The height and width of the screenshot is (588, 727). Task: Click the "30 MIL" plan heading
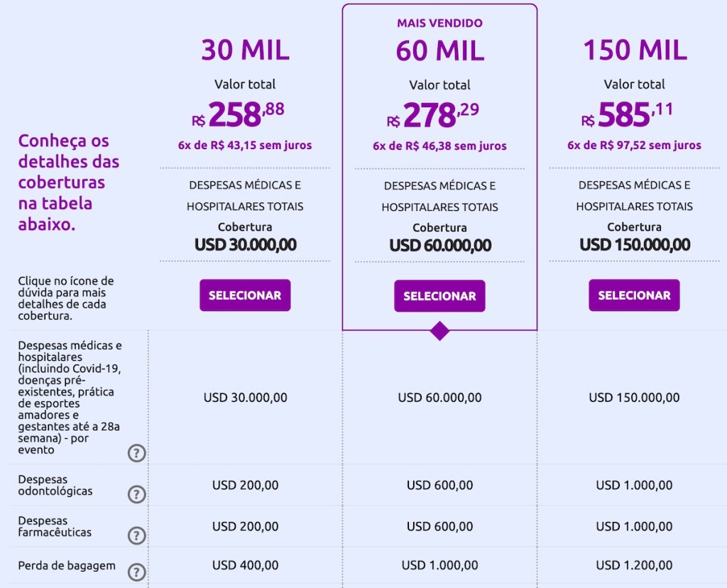(245, 50)
